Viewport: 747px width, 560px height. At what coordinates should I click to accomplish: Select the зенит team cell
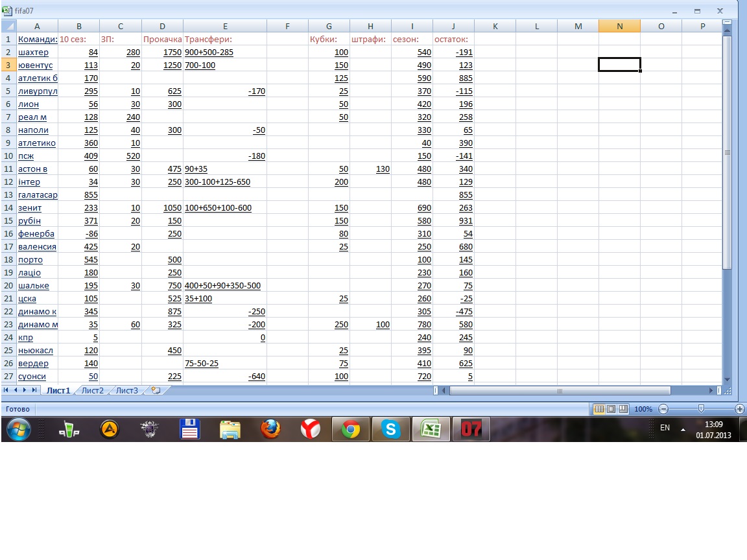37,207
